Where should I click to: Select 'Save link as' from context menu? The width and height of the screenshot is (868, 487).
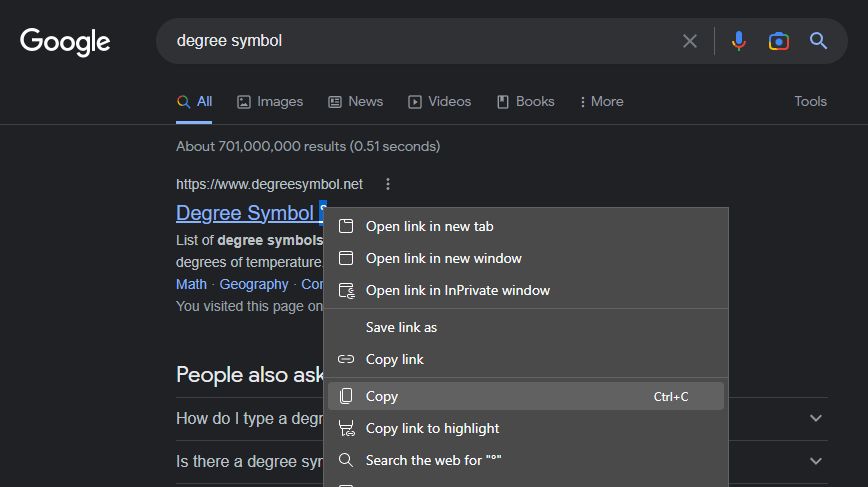(x=525, y=328)
